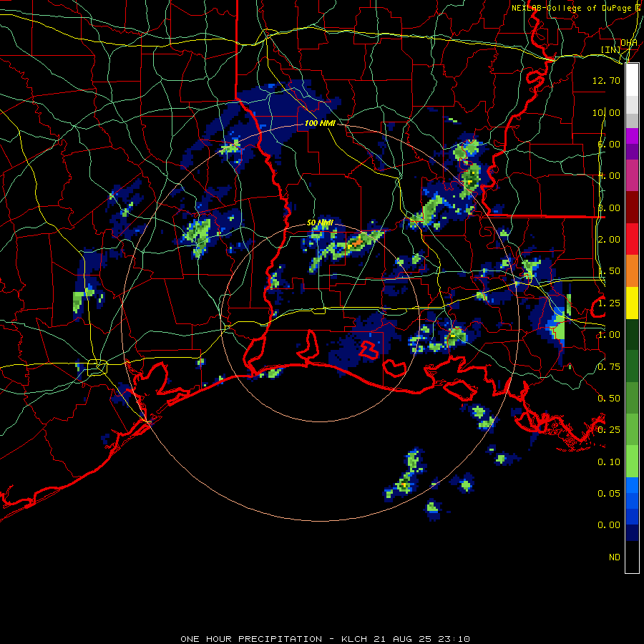Click the 0.10 legend value
Viewport: 644px width, 644px height.
pos(608,462)
